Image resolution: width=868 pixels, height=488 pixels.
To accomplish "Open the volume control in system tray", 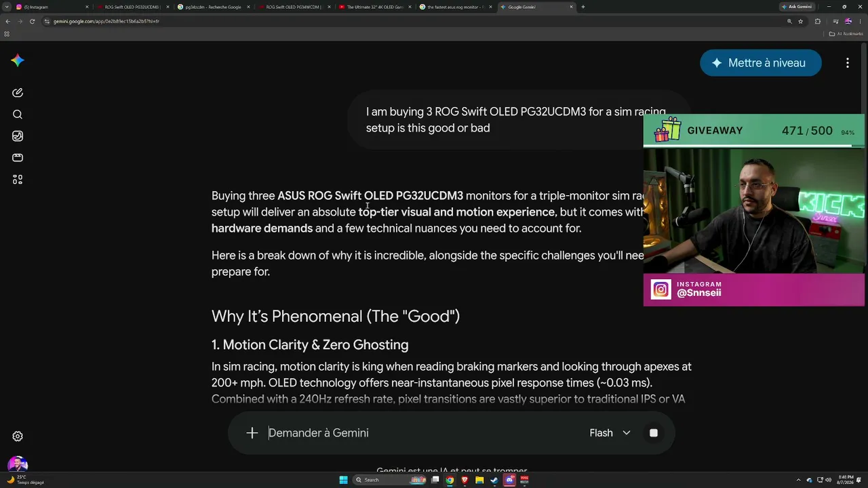I will (x=827, y=480).
